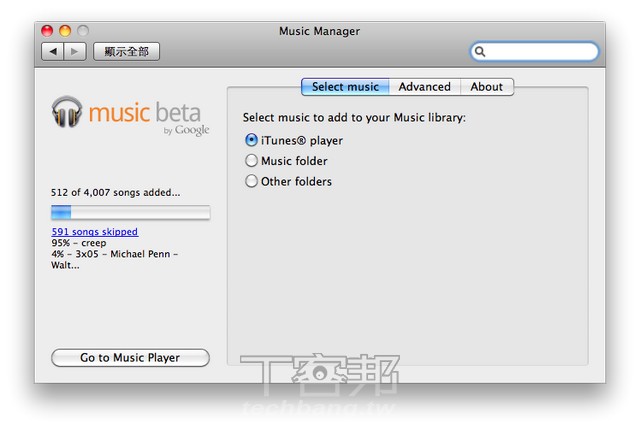Focus the search input field
640x430 pixels.
tap(541, 52)
